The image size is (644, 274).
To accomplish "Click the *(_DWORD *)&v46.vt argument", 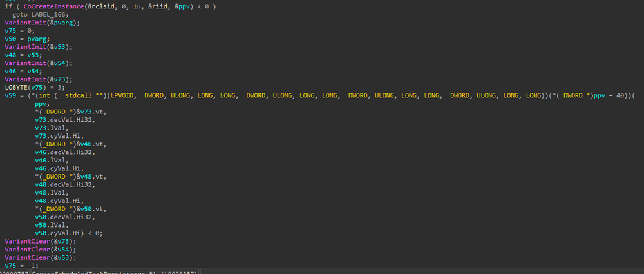I will (x=71, y=144).
